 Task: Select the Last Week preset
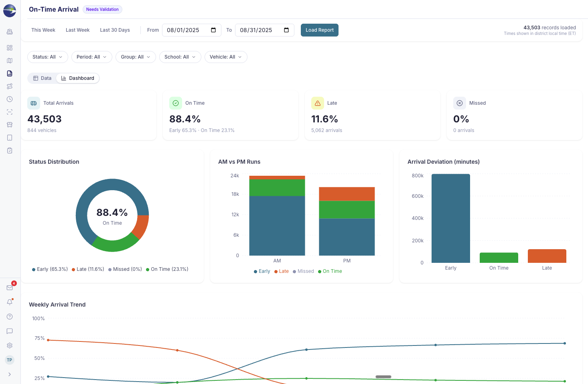coord(78,30)
